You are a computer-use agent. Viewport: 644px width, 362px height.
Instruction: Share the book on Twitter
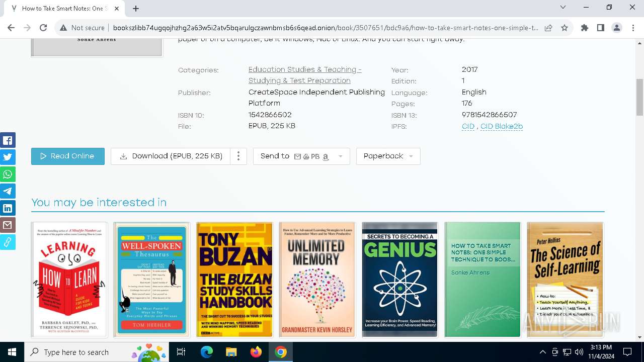tap(8, 157)
